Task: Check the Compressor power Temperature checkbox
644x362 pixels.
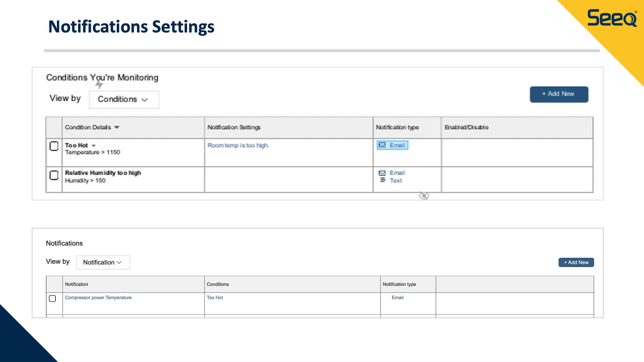Action: (53, 298)
